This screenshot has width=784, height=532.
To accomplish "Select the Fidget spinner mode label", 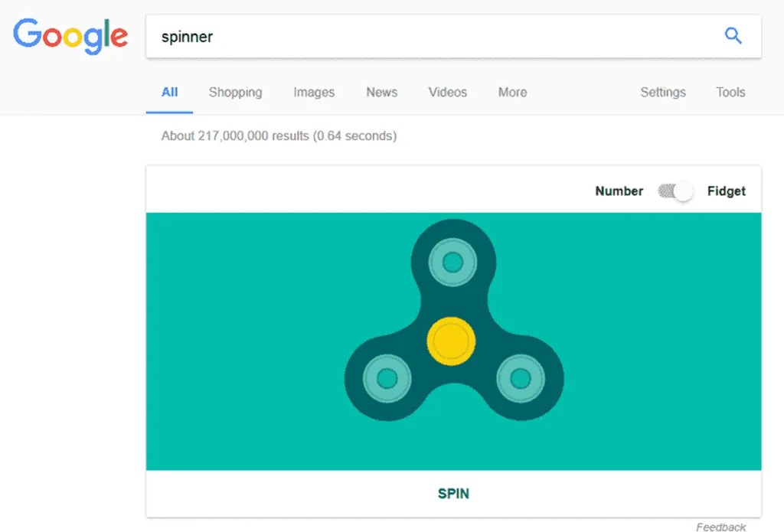I will tap(726, 191).
